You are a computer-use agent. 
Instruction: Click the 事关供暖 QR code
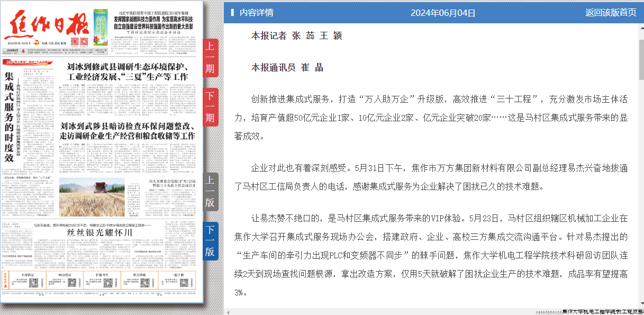tap(145, 282)
